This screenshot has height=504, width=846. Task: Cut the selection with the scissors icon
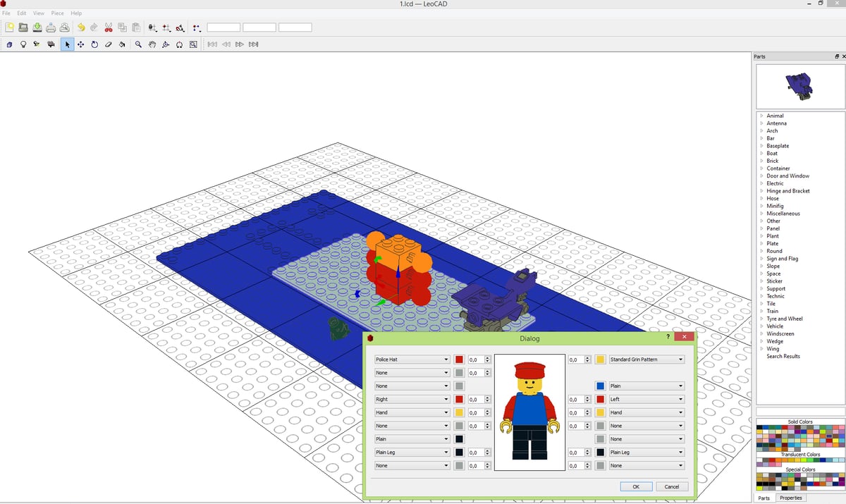click(x=109, y=27)
